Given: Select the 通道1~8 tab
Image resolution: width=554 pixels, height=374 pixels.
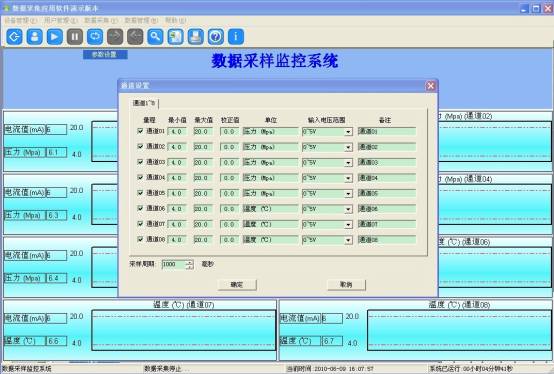Looking at the screenshot, I should click(x=144, y=103).
